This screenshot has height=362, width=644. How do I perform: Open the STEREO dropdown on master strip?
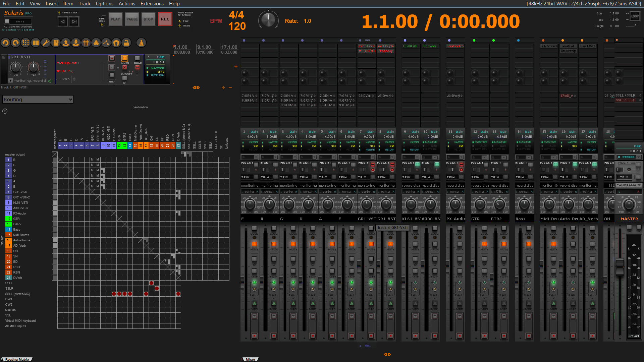point(629,157)
